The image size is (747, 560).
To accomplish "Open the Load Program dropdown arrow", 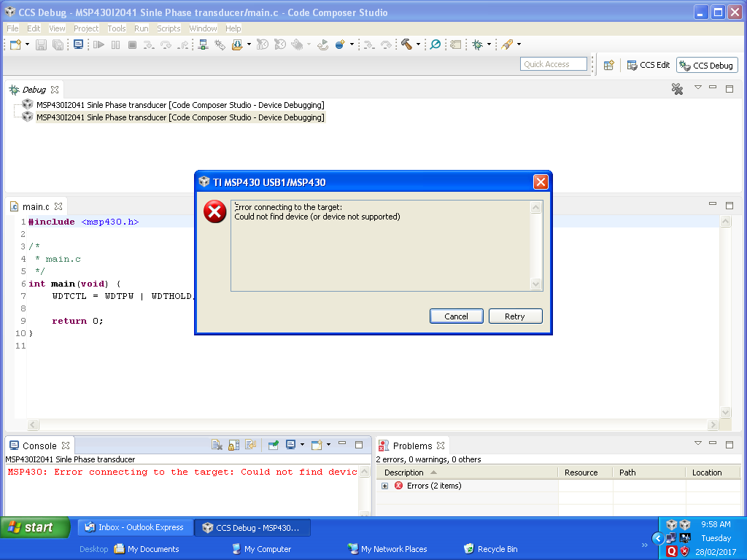I will [249, 44].
